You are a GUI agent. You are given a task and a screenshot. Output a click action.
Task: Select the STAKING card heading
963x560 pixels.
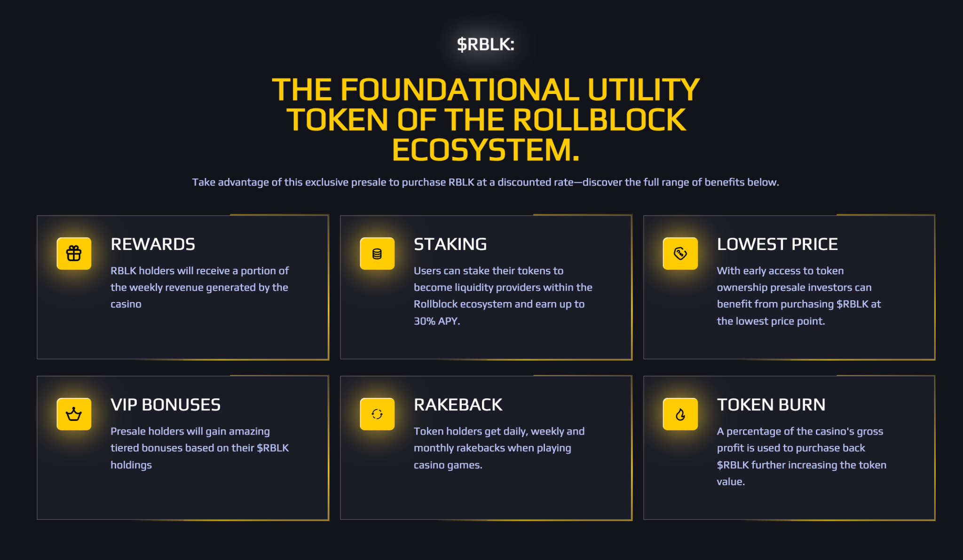point(450,244)
